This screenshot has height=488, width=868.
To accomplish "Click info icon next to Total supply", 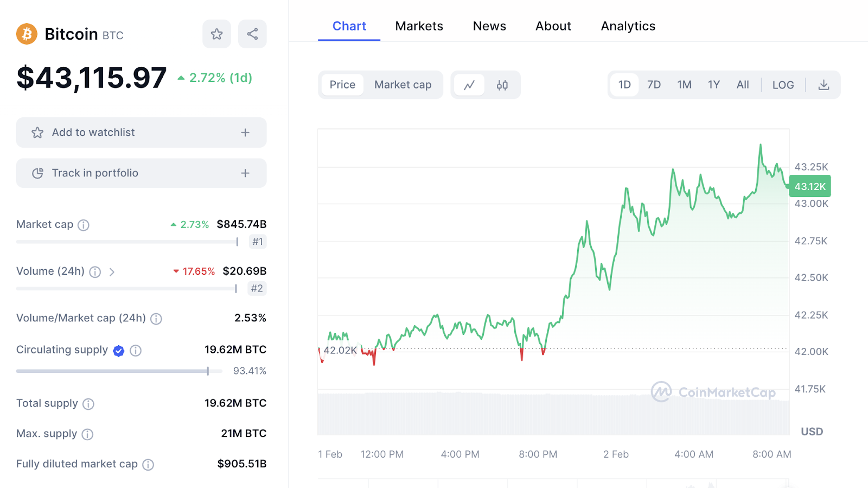I will (88, 404).
